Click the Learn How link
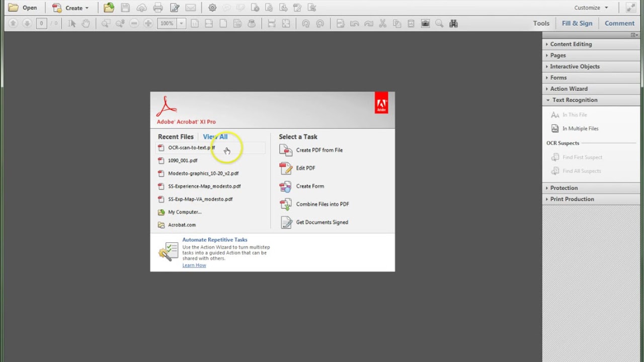Image resolution: width=644 pixels, height=362 pixels. (x=194, y=265)
